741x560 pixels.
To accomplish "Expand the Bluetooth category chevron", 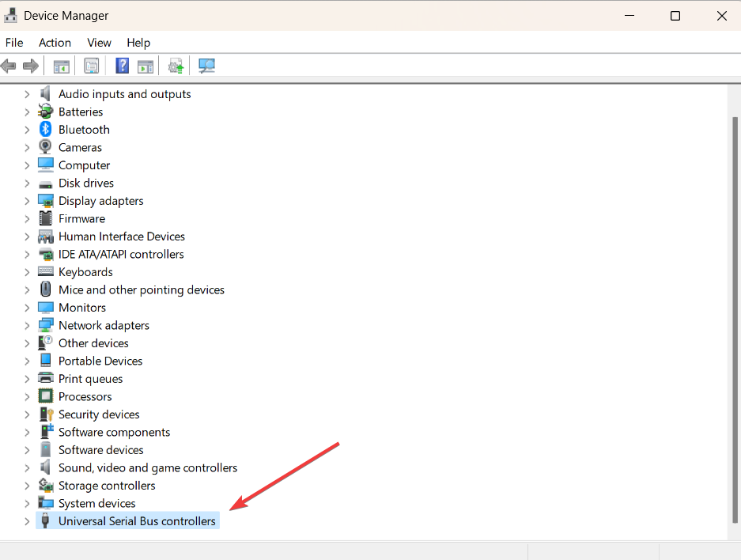I will point(27,130).
